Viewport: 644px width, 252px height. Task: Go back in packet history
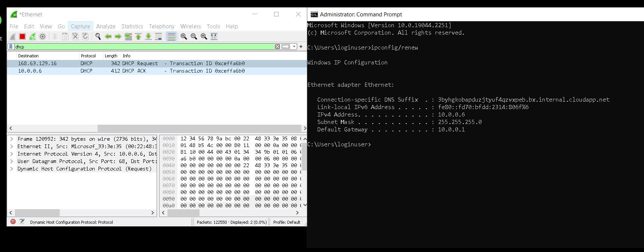(108, 36)
